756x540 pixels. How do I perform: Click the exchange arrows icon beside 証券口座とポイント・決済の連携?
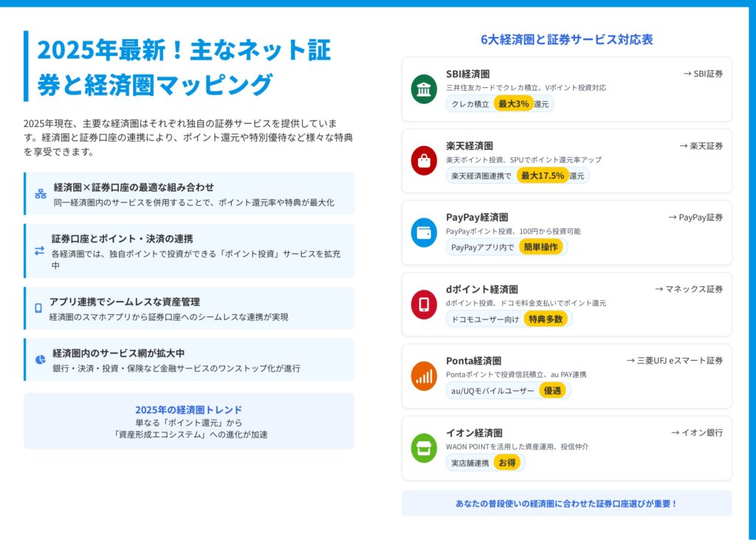(x=39, y=251)
